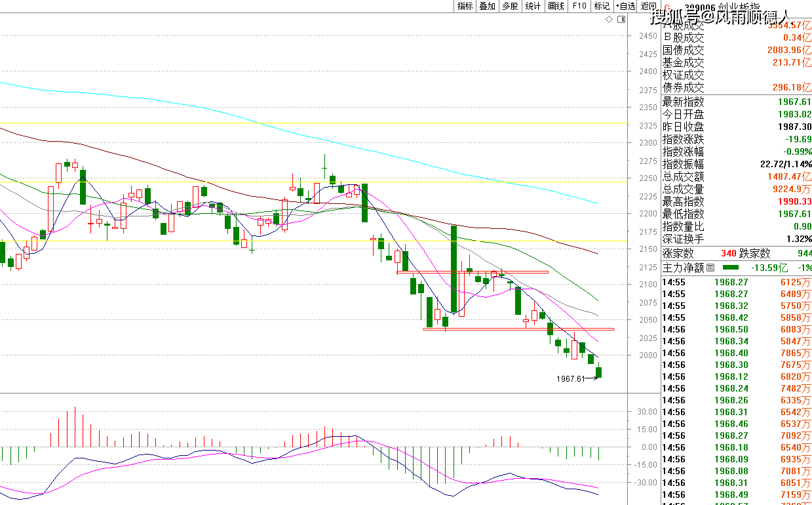The height and width of the screenshot is (505, 812).
Task: Select the 最新指数 row in quote panel
Action: [x=736, y=102]
